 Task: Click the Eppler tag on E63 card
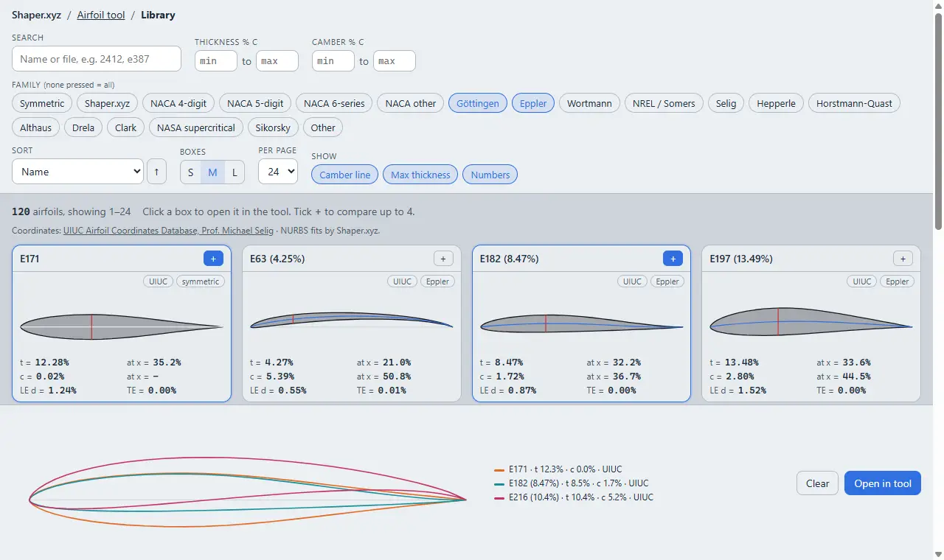437,281
